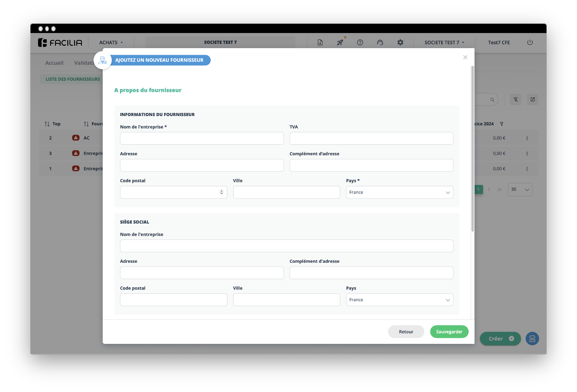Screen dimensions: 577x392
Task: Click the power logout icon
Action: (x=530, y=43)
